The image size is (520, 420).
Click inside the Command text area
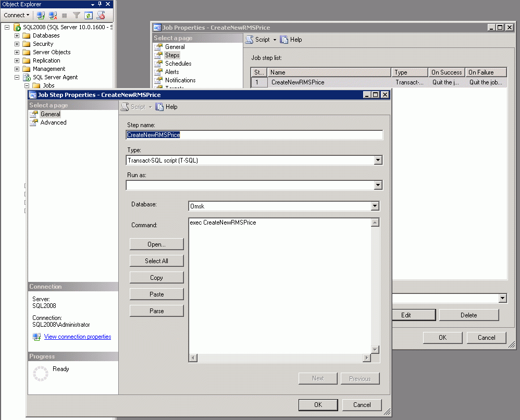coord(280,286)
